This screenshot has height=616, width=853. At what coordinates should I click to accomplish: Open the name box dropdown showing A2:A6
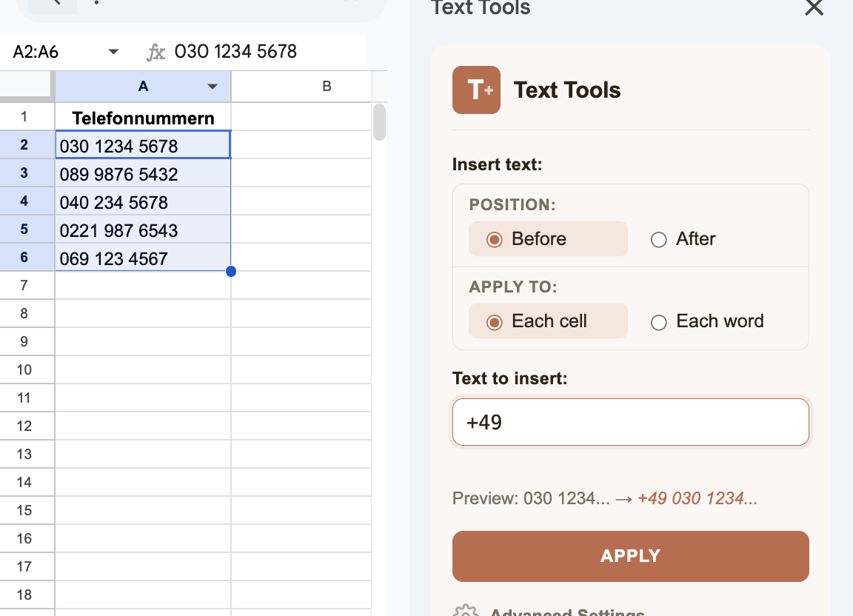[x=113, y=51]
